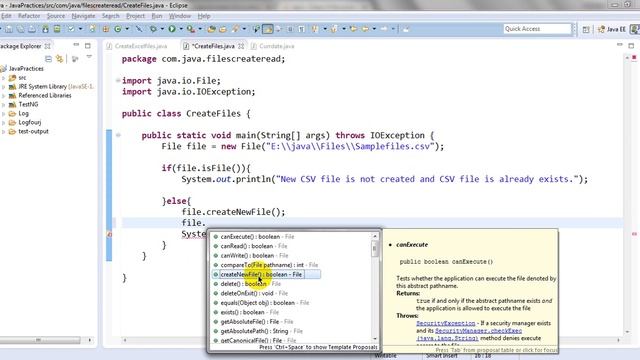Click the Save All toolbar icon
The height and width of the screenshot is (360, 640).
(x=20, y=29)
